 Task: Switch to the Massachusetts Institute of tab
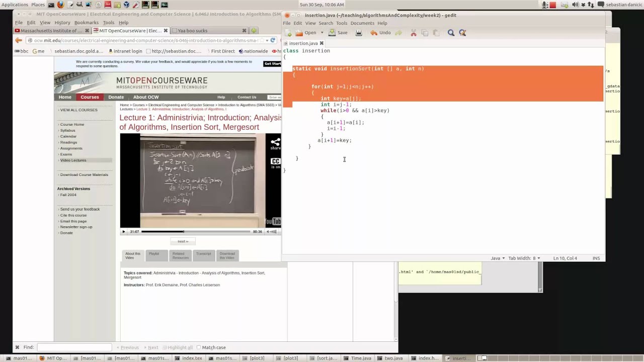52,31
